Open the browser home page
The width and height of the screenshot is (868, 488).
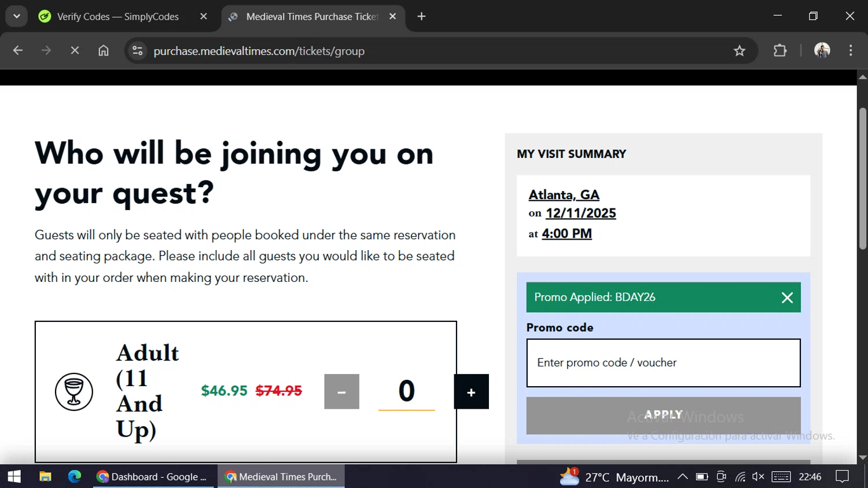point(104,51)
